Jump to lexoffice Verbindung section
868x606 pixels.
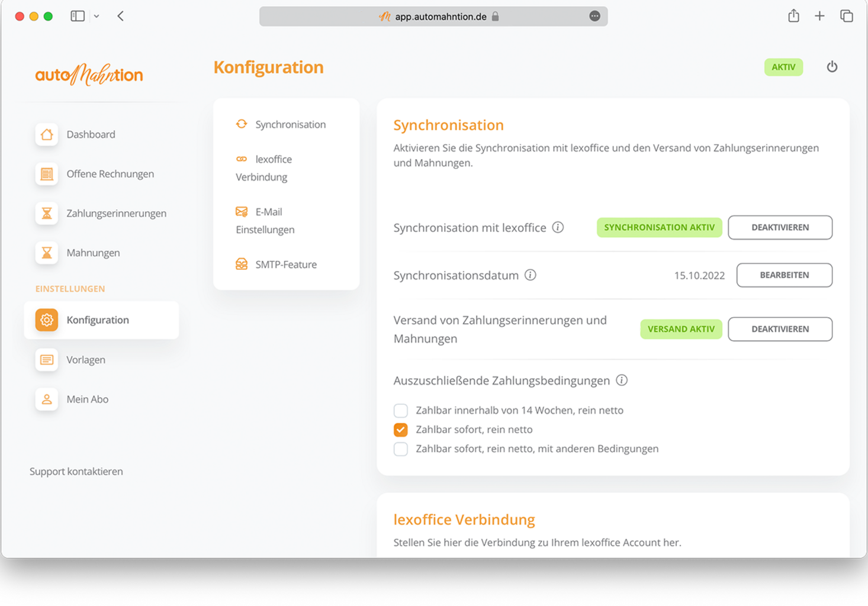pos(263,168)
